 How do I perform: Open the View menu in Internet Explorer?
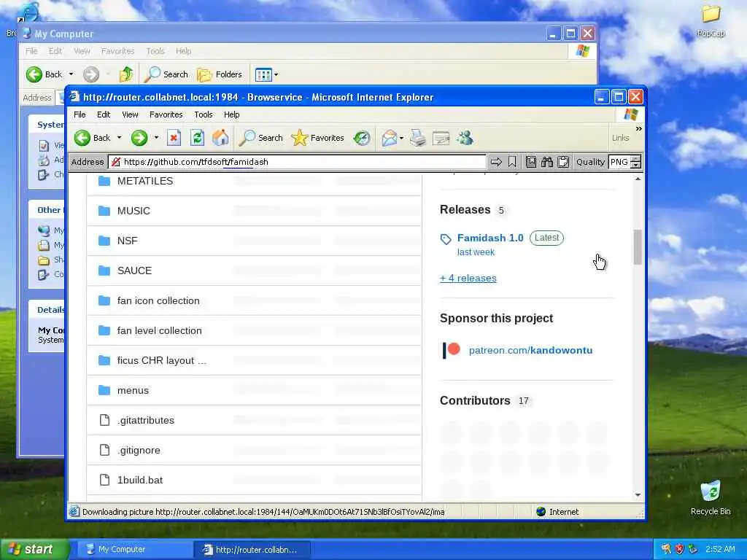point(130,114)
